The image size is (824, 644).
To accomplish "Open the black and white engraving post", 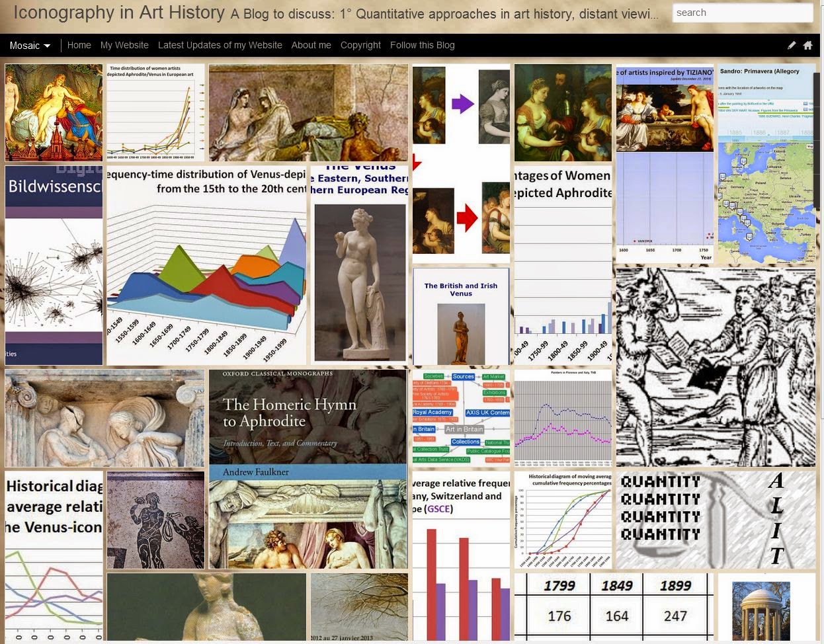I will 716,367.
